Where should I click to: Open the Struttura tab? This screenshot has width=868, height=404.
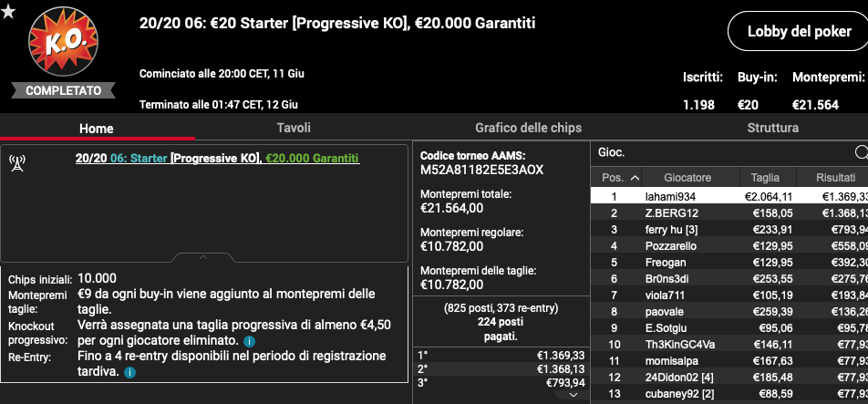773,128
